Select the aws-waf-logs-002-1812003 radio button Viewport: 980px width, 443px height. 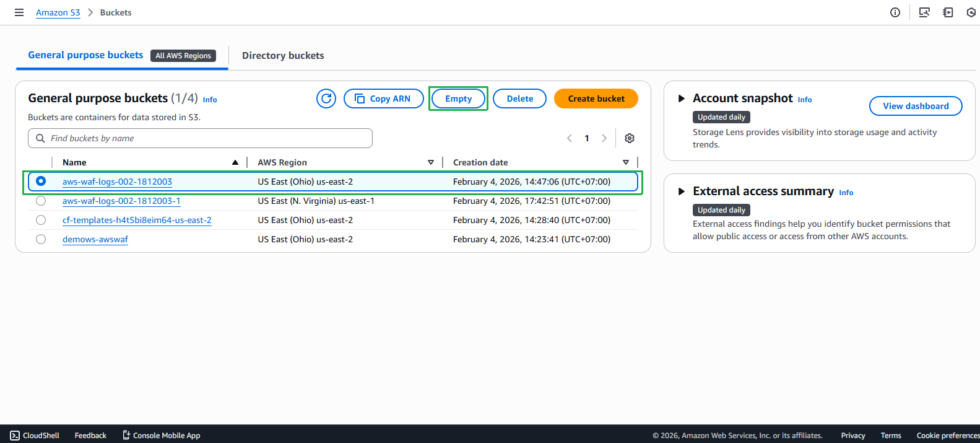41,181
